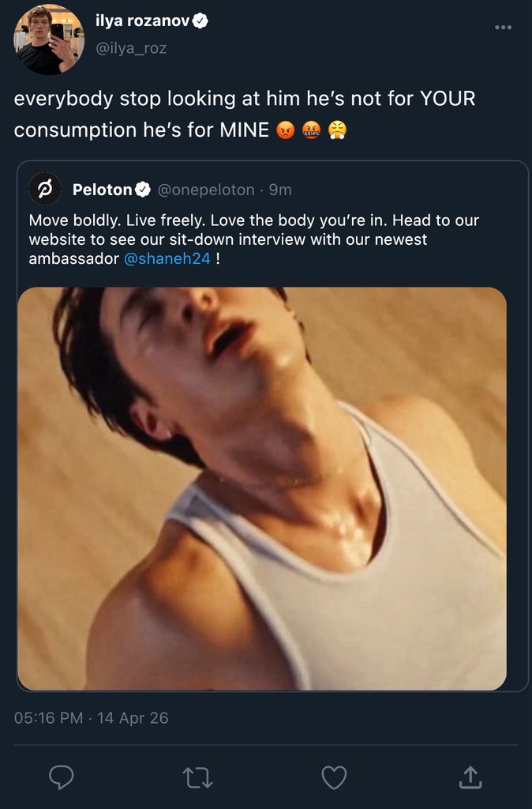
Task: Open the @shaneh24 mention link
Action: coord(167,258)
